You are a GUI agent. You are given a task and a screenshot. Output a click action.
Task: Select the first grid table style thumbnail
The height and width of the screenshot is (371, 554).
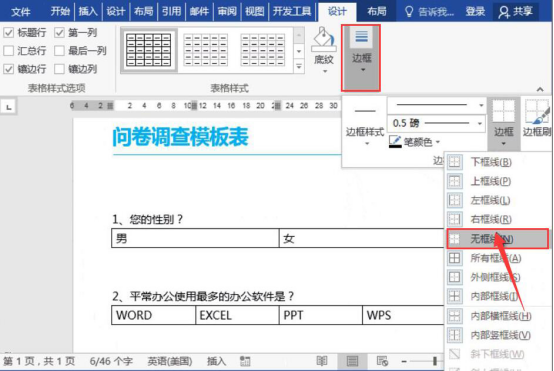[x=149, y=50]
